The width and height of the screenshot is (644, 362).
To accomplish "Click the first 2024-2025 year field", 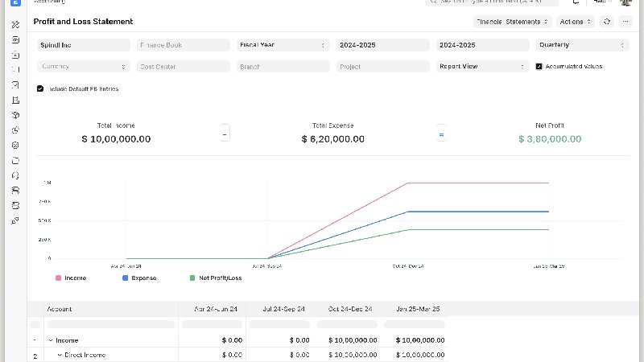I will click(x=383, y=45).
